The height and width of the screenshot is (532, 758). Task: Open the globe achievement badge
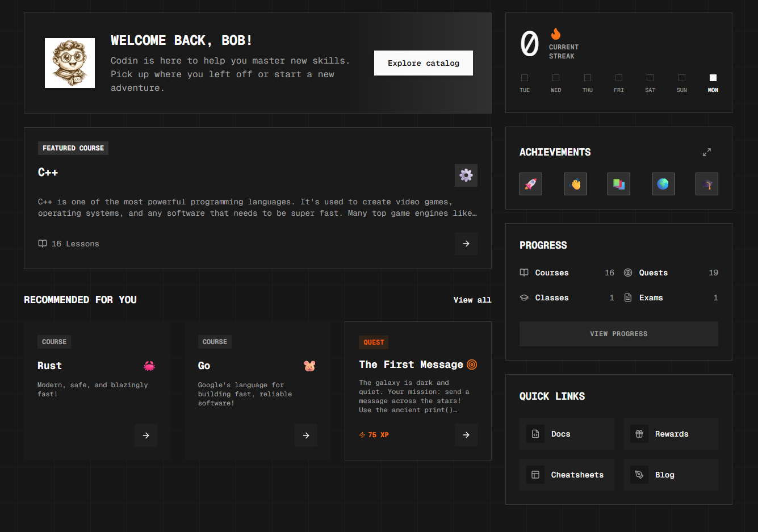663,183
